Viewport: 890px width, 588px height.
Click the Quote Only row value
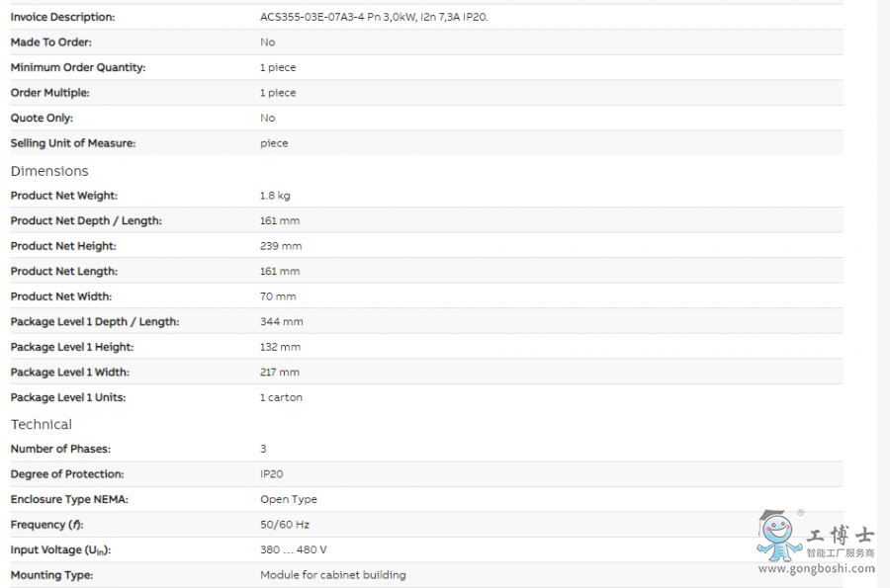(268, 118)
